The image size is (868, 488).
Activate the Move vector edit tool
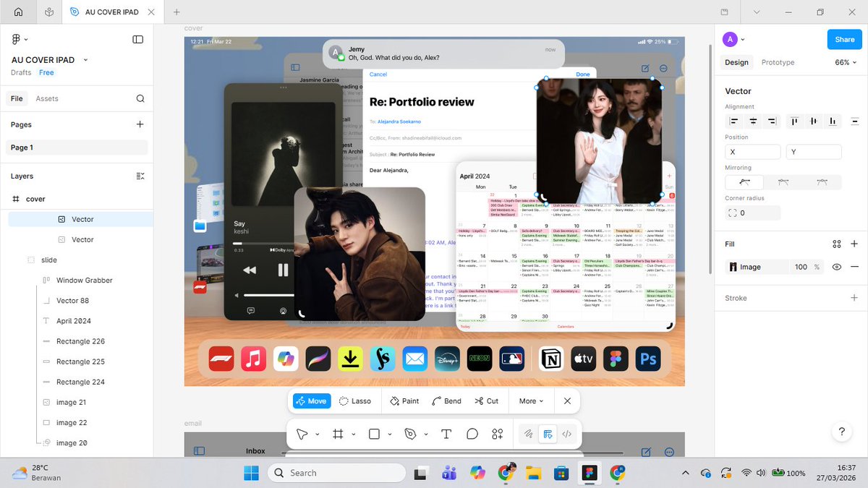pos(311,401)
